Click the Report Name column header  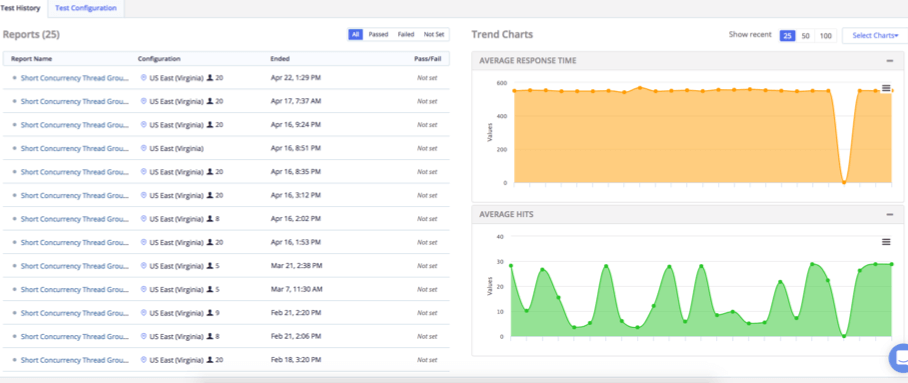pos(31,59)
